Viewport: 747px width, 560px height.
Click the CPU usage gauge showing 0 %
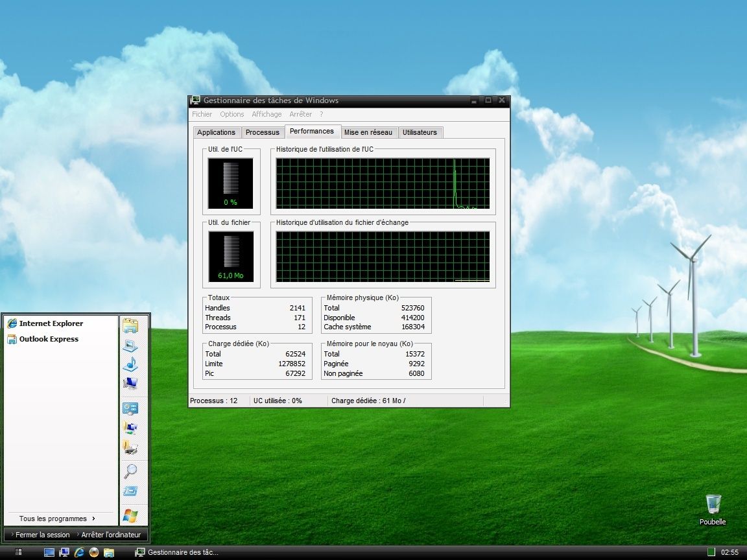pos(231,183)
